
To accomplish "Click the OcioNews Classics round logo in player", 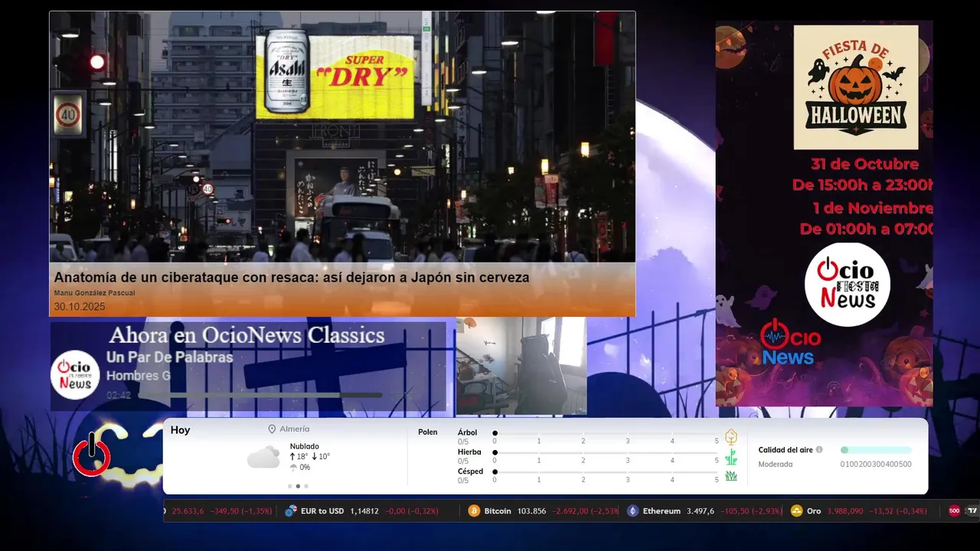I will point(75,375).
